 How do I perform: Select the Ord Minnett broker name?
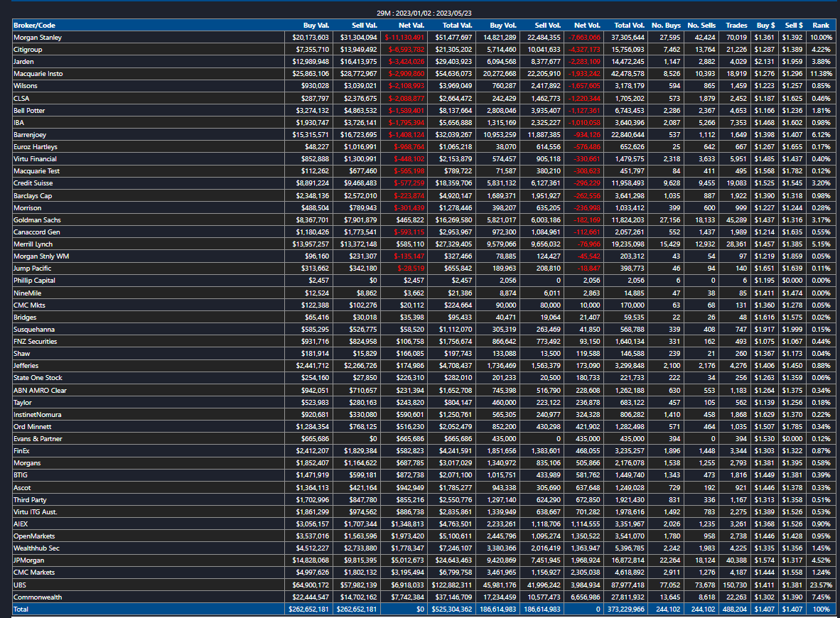pyautogui.click(x=32, y=427)
